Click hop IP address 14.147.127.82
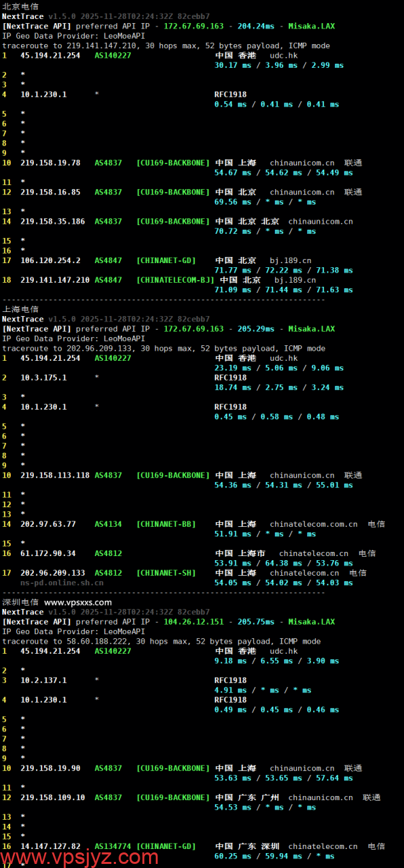The width and height of the screenshot is (404, 868). click(x=50, y=846)
